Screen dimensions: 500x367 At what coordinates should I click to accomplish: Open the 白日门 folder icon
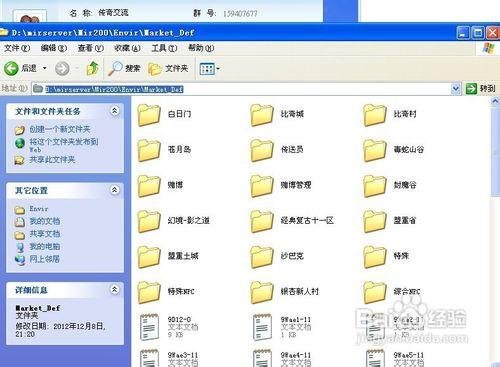point(149,115)
